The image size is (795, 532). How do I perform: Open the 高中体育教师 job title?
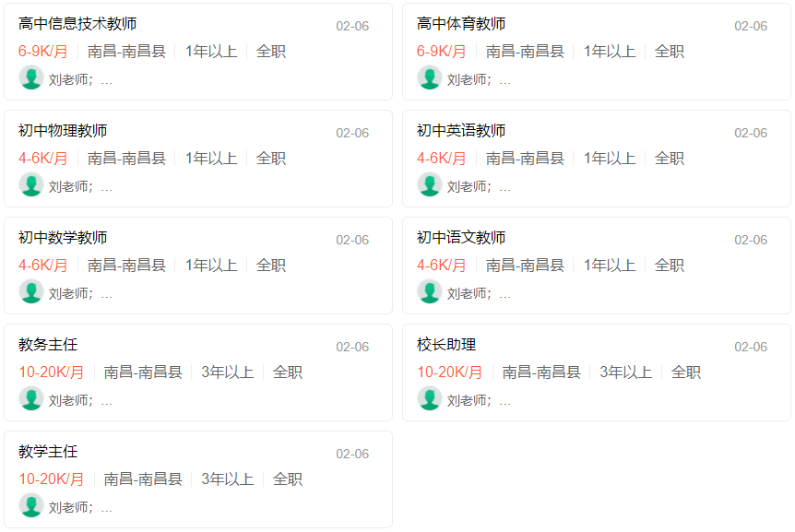[461, 24]
